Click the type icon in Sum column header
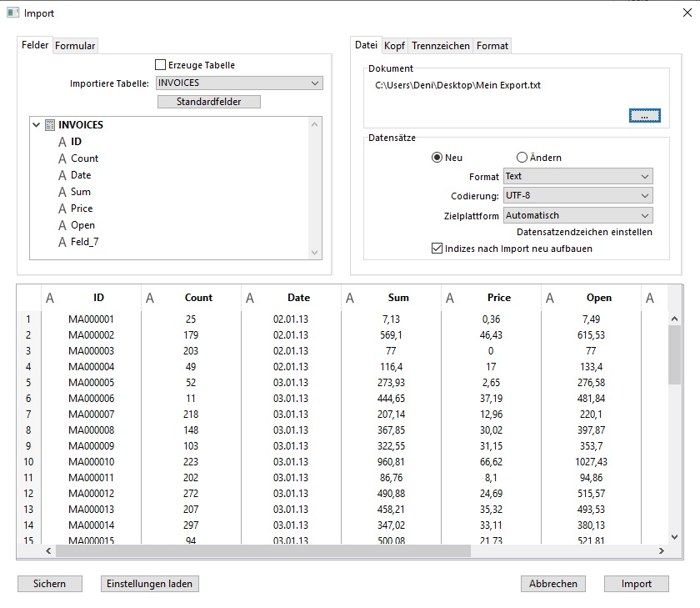The width and height of the screenshot is (700, 608). click(x=350, y=298)
